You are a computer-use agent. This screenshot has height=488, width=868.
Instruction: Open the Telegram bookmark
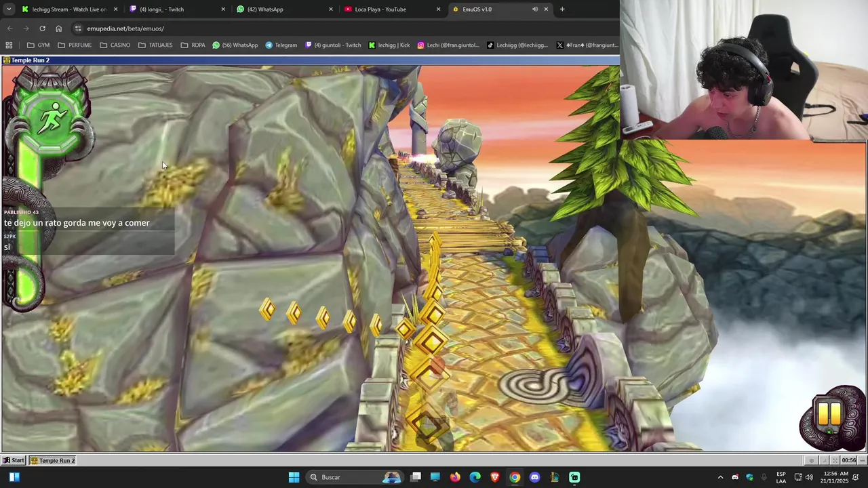281,45
